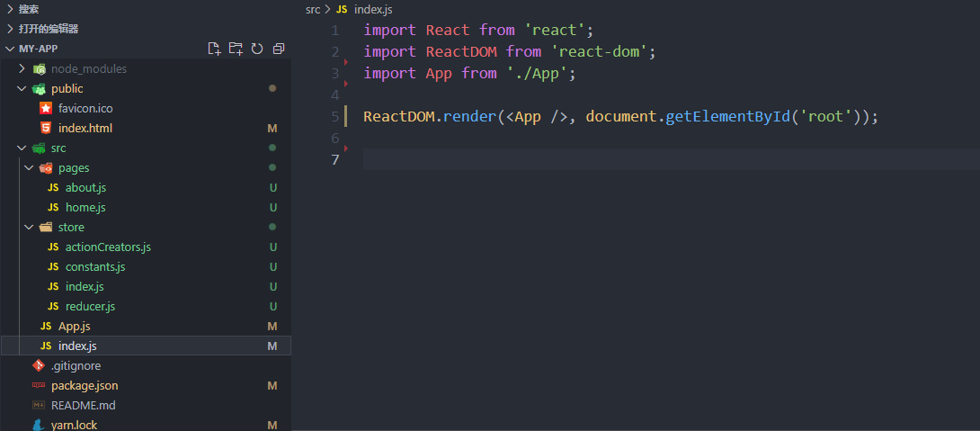Collapse the pages folder chevron

29,168
